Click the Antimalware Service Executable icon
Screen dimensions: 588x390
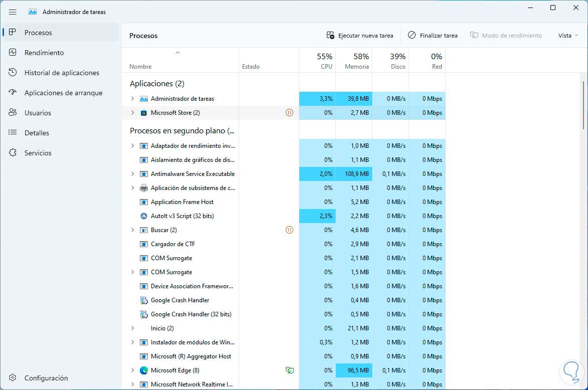pos(144,173)
